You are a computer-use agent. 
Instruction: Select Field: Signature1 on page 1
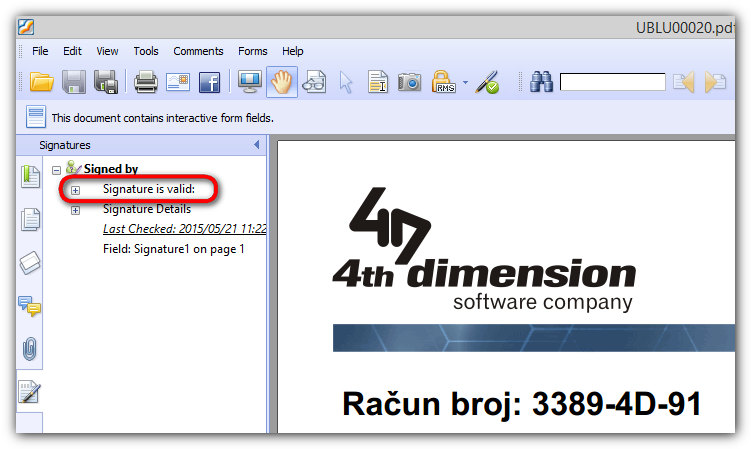tap(173, 249)
